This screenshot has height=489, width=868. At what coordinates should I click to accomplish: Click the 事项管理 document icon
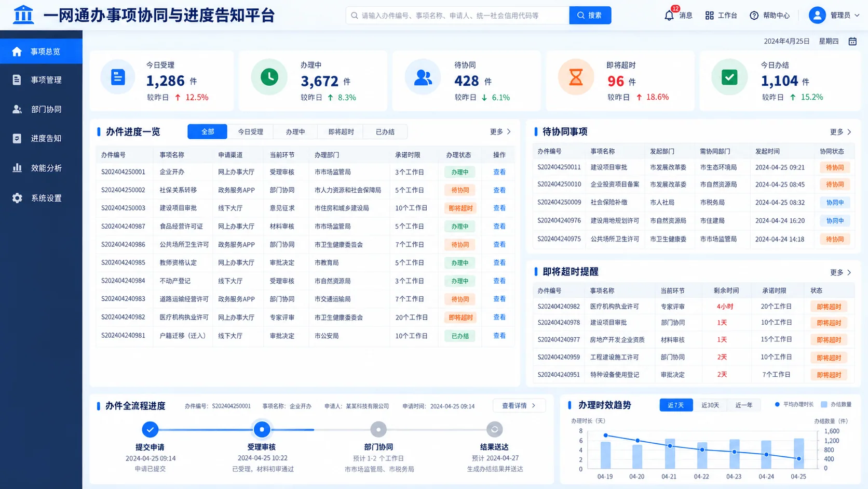(x=17, y=80)
